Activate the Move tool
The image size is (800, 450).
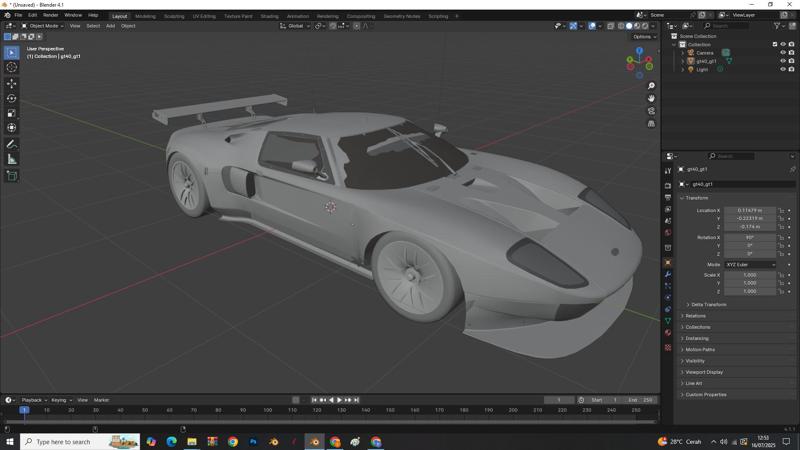click(x=12, y=83)
